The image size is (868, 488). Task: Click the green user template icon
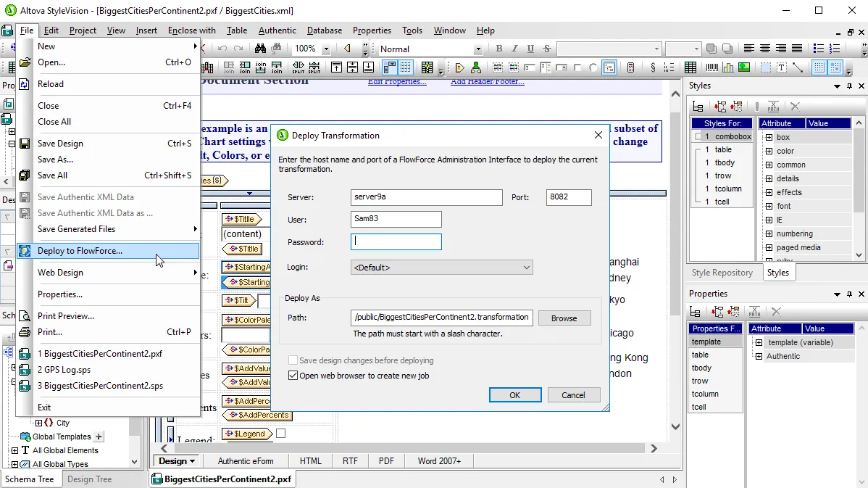click(475, 67)
